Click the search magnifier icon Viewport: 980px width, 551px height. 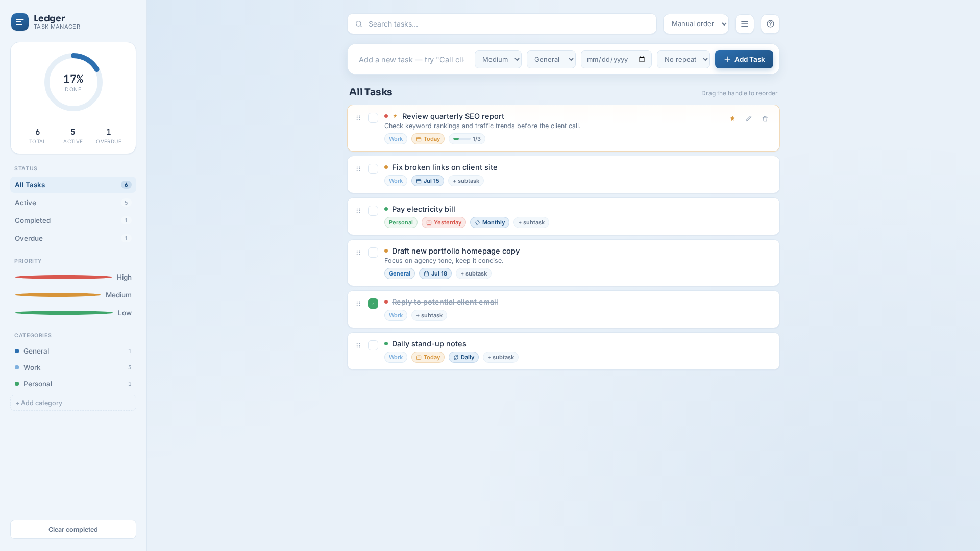pos(359,24)
